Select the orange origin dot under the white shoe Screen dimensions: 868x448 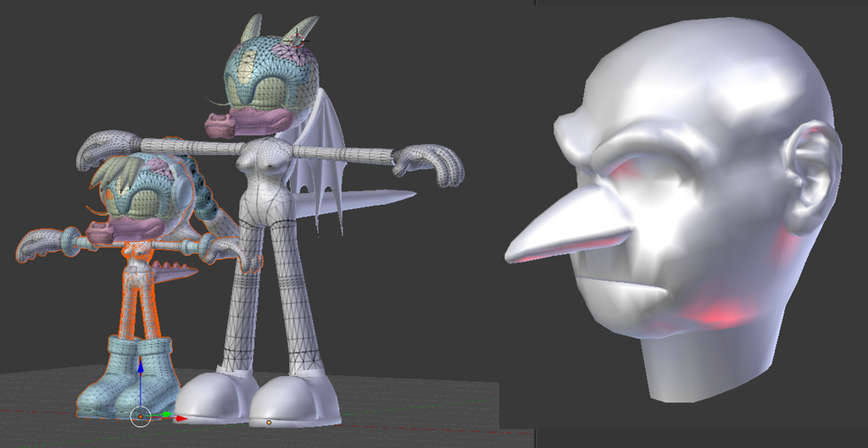(x=269, y=423)
